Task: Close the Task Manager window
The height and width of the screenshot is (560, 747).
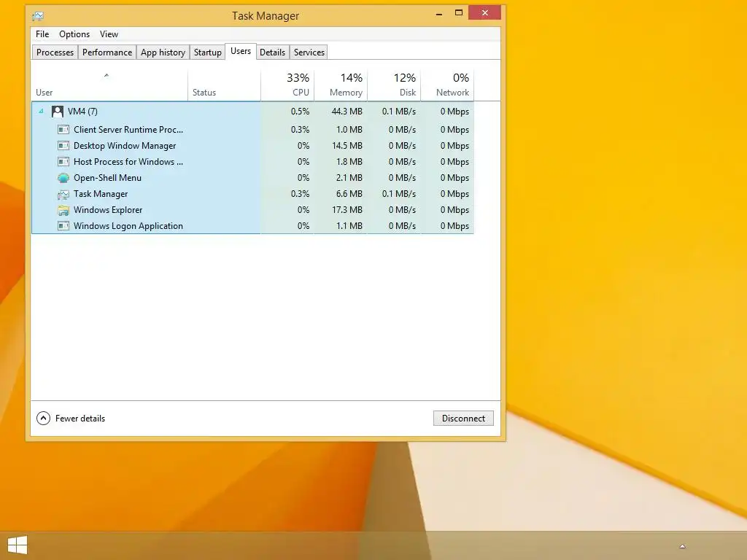Action: [x=484, y=13]
